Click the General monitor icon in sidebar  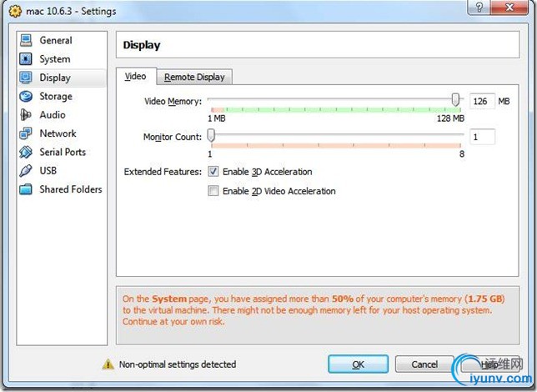pyautogui.click(x=26, y=40)
